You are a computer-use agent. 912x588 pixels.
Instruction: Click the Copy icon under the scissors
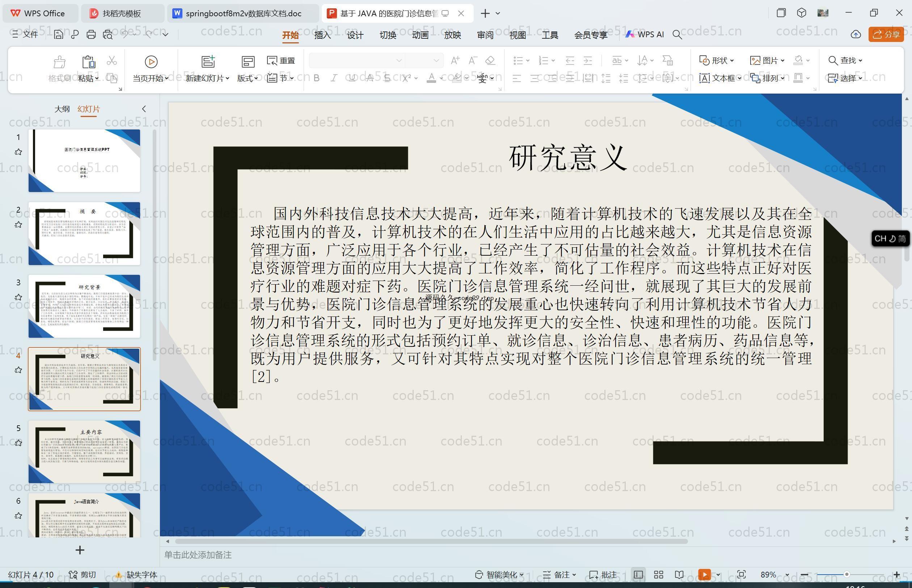point(111,78)
